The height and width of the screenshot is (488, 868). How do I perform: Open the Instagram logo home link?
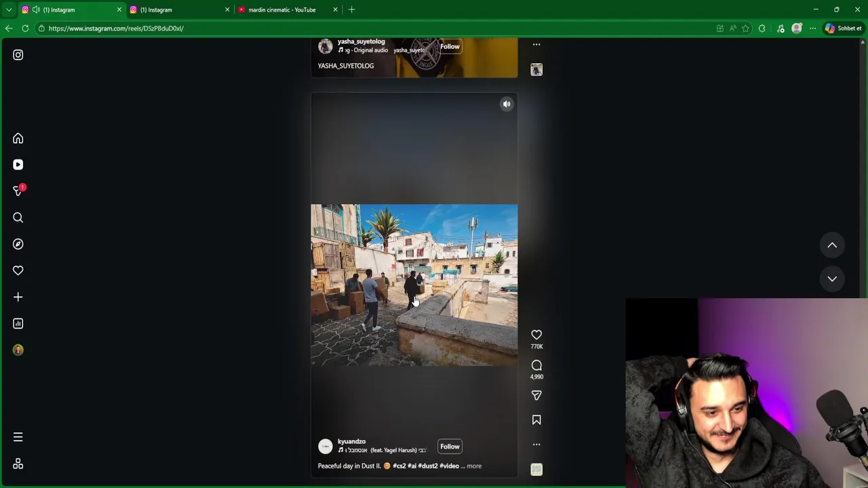pos(18,55)
